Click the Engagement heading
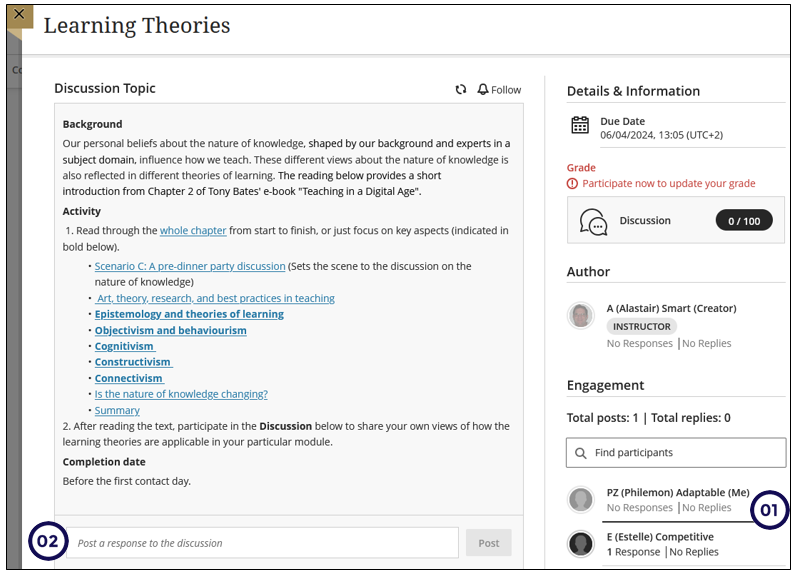Screen dimensions: 795x576 click(x=605, y=385)
